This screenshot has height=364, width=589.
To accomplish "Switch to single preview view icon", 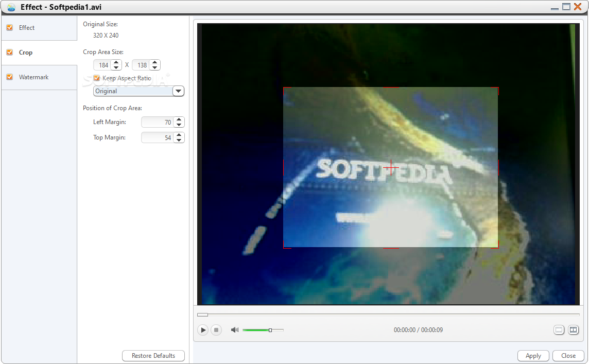I will coord(559,330).
